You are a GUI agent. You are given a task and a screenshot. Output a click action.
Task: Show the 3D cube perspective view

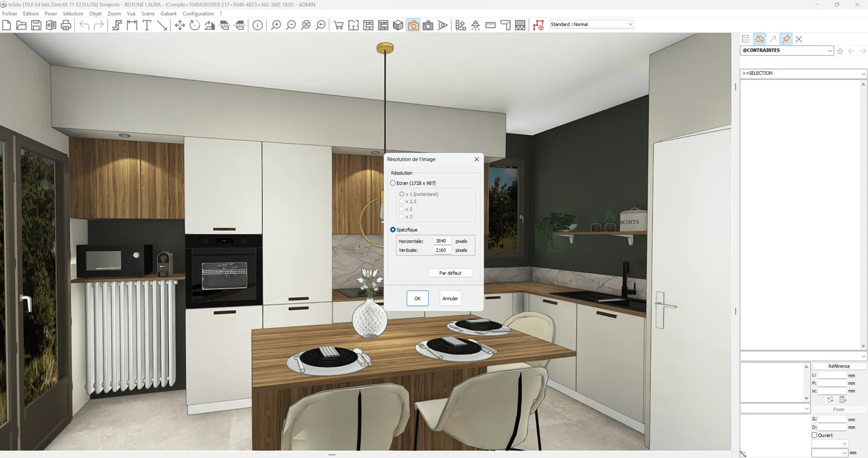click(x=398, y=25)
